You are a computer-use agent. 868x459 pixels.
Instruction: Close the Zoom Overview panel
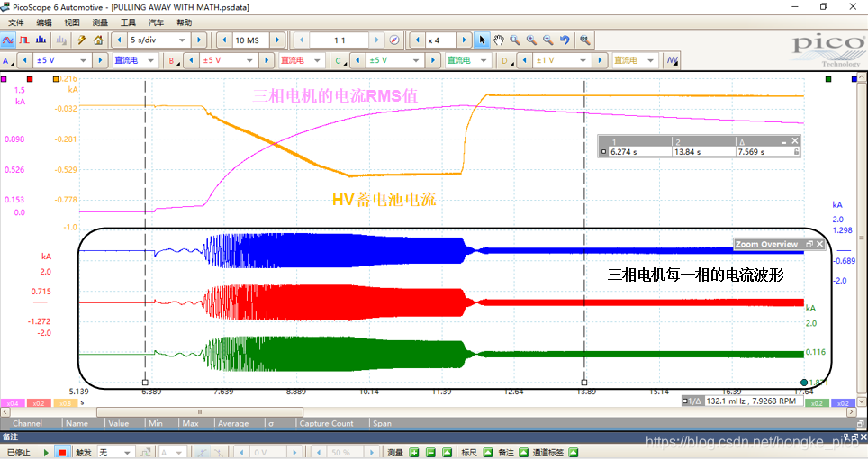pyautogui.click(x=820, y=244)
